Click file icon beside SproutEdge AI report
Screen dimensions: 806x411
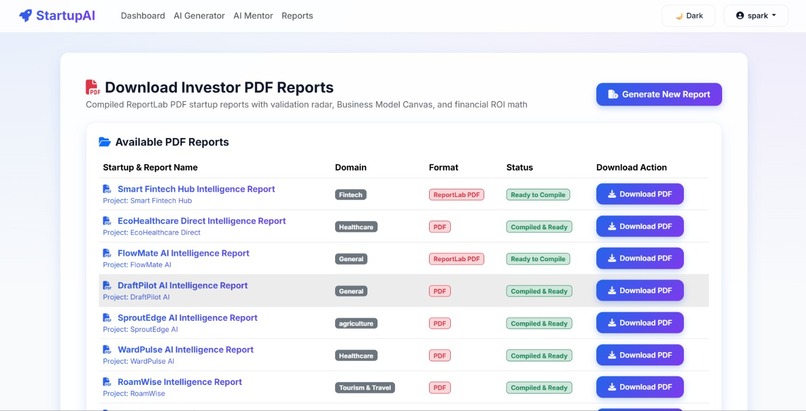click(107, 318)
